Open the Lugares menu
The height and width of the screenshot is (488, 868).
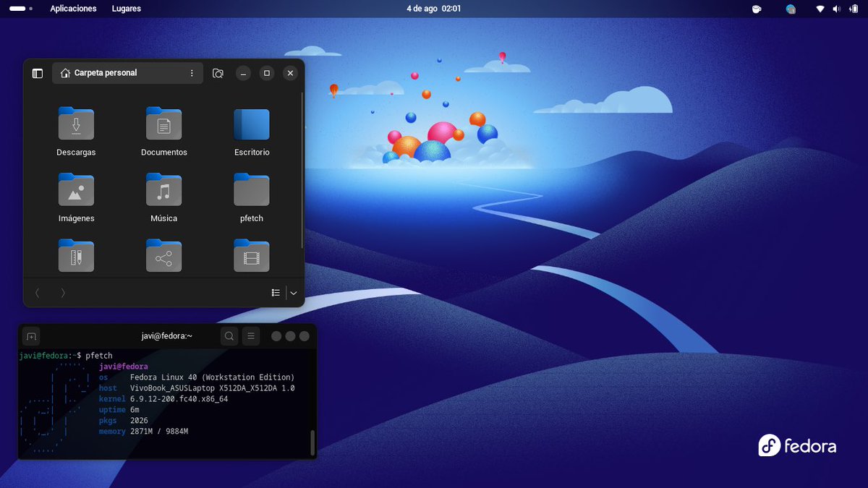pyautogui.click(x=125, y=9)
